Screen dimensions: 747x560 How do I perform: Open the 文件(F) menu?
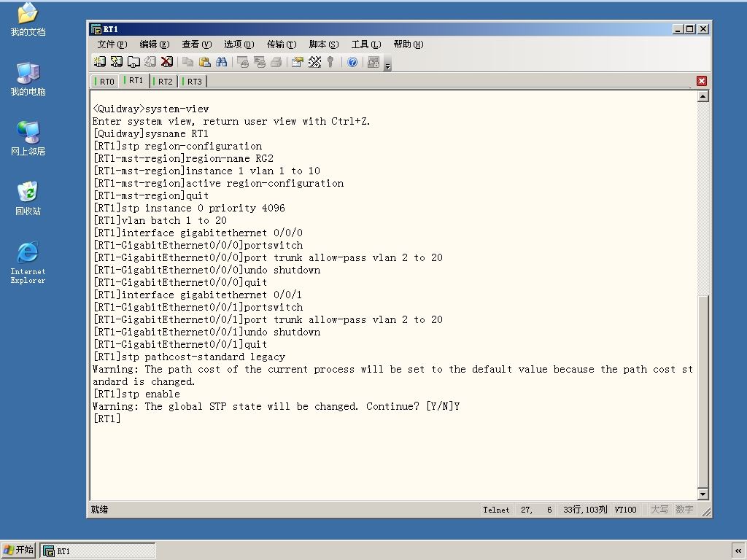point(112,44)
